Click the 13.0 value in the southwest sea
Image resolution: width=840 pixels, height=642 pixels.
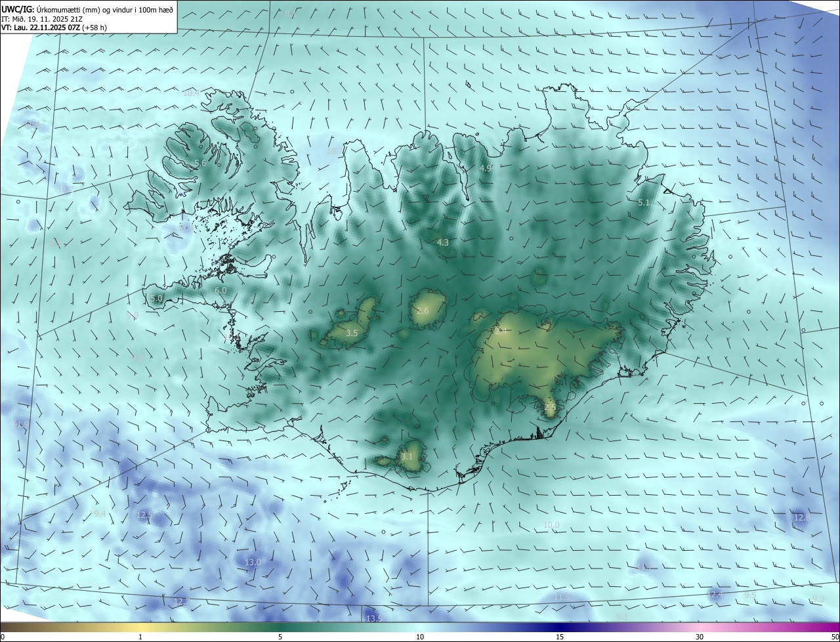point(253,563)
